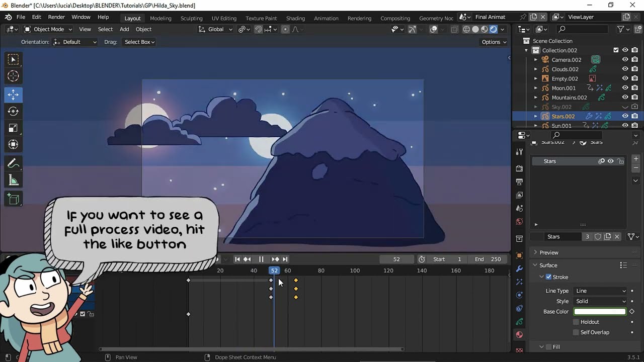Viewport: 644px width, 362px height.
Task: Select the Measure ruler tool
Action: (14, 180)
